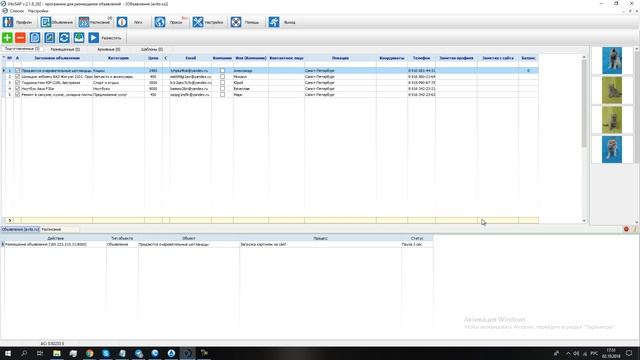Open the taskbar search magnifier
The image size is (640, 360).
pyautogui.click(x=24, y=353)
